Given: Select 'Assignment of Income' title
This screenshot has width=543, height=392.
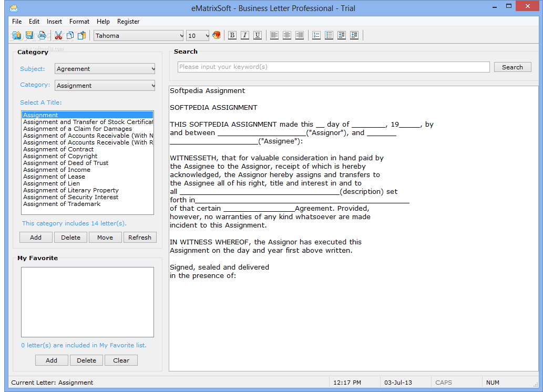Looking at the screenshot, I should click(x=88, y=170).
